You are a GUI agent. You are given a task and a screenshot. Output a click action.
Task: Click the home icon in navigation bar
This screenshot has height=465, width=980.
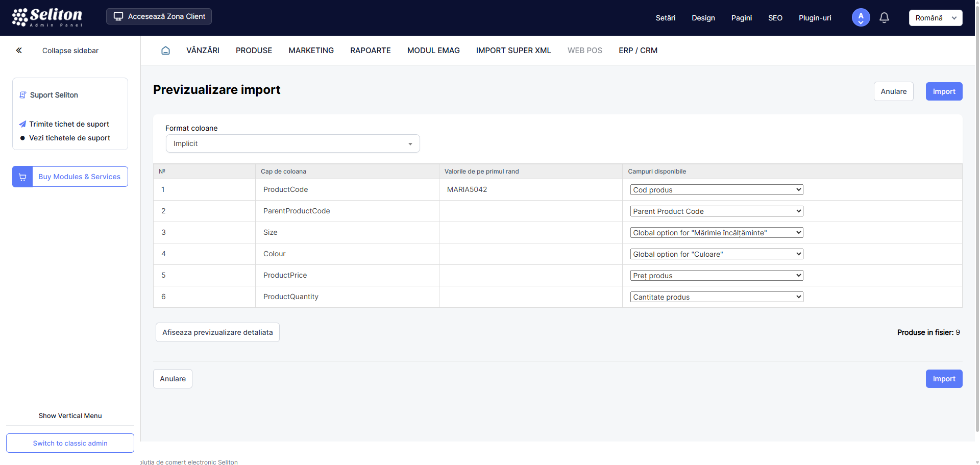coord(165,51)
